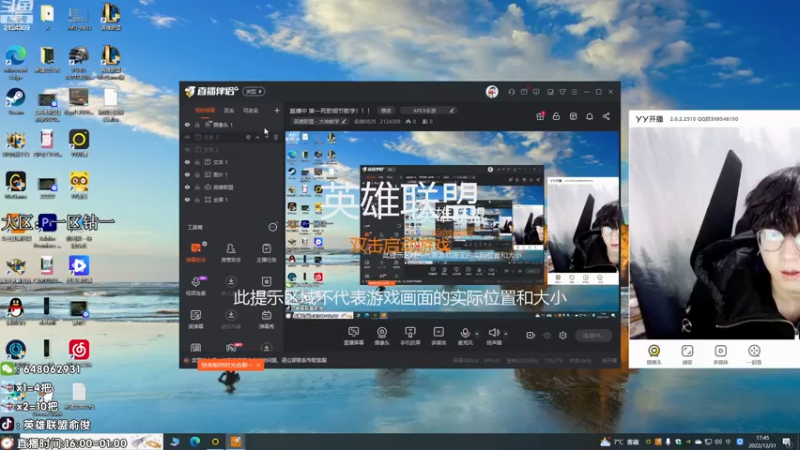Toggle visibility eye of 文本 2 layer
The width and height of the screenshot is (800, 450).
(187, 150)
